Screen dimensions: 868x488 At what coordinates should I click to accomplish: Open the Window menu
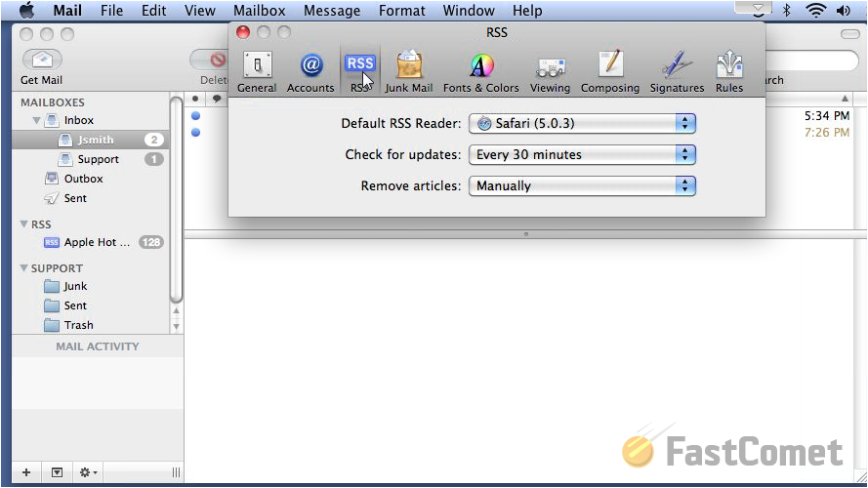[469, 10]
